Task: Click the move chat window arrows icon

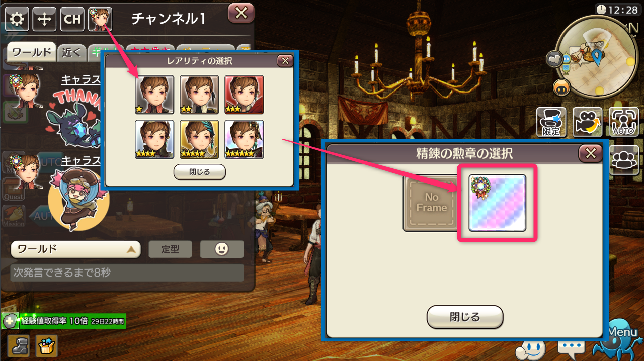Action: click(x=45, y=19)
